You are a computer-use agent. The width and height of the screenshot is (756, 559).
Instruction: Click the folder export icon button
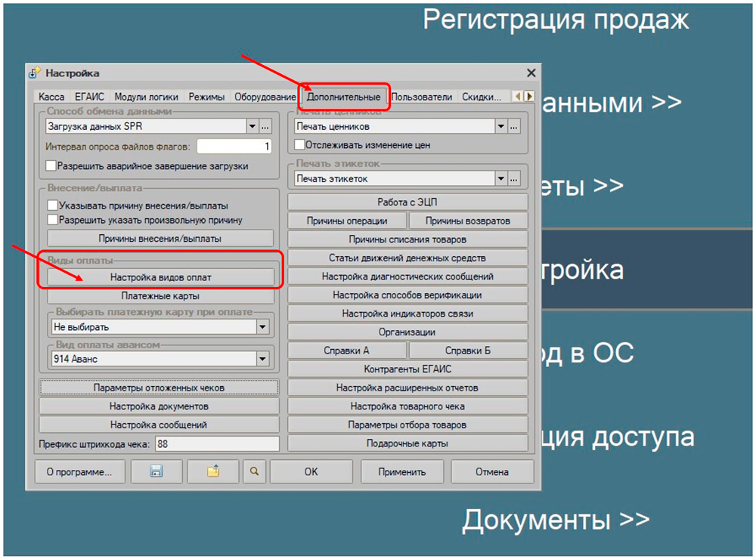click(213, 471)
